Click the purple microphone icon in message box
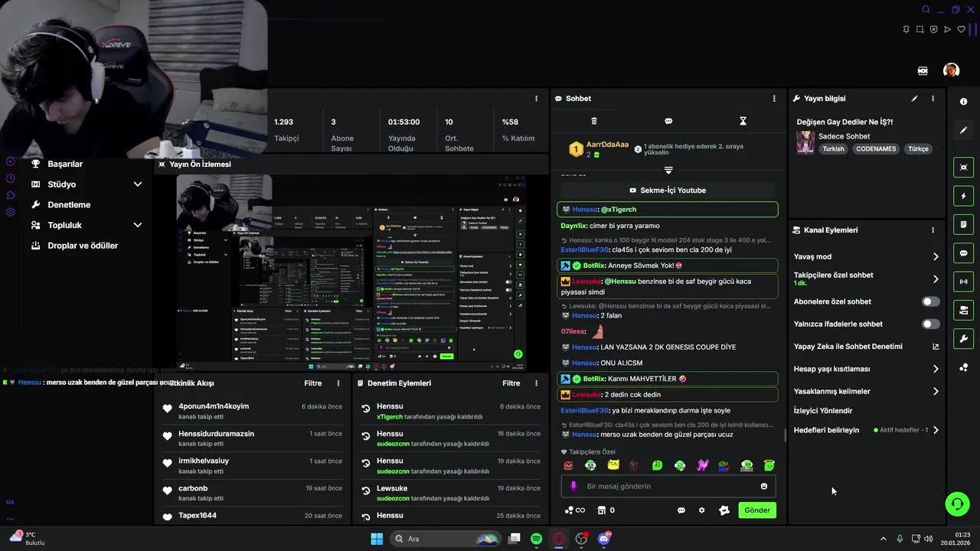The image size is (980, 551). tap(573, 486)
